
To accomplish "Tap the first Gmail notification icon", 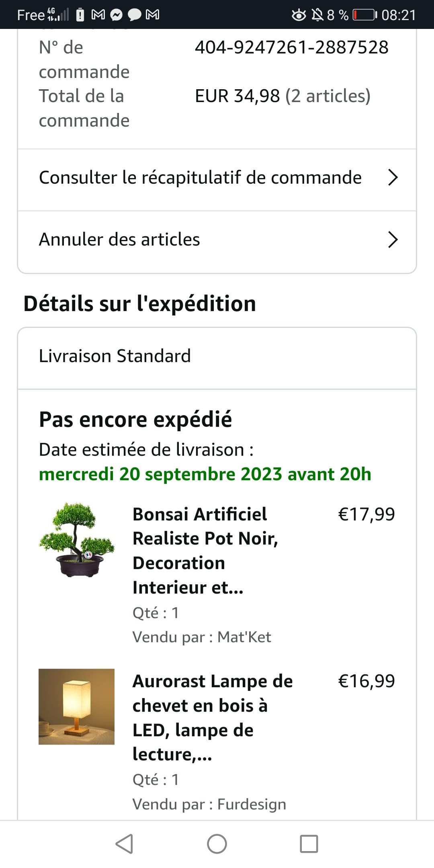I will [98, 15].
